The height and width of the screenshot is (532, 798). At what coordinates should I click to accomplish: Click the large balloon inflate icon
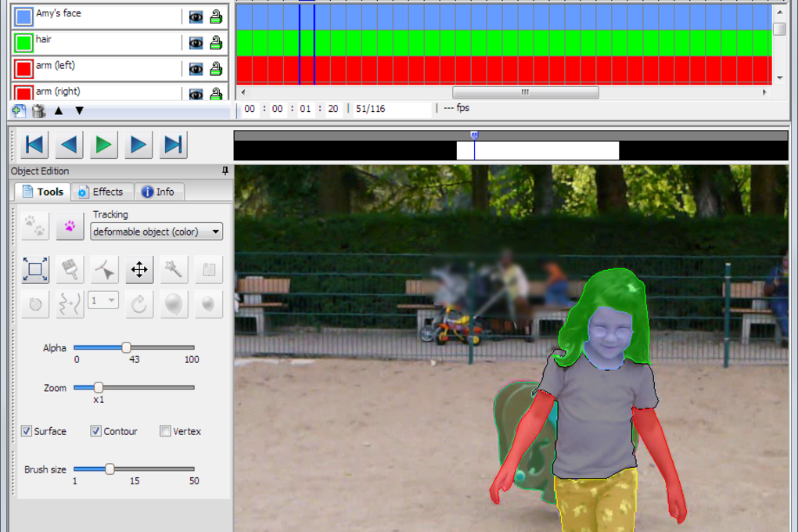[174, 304]
